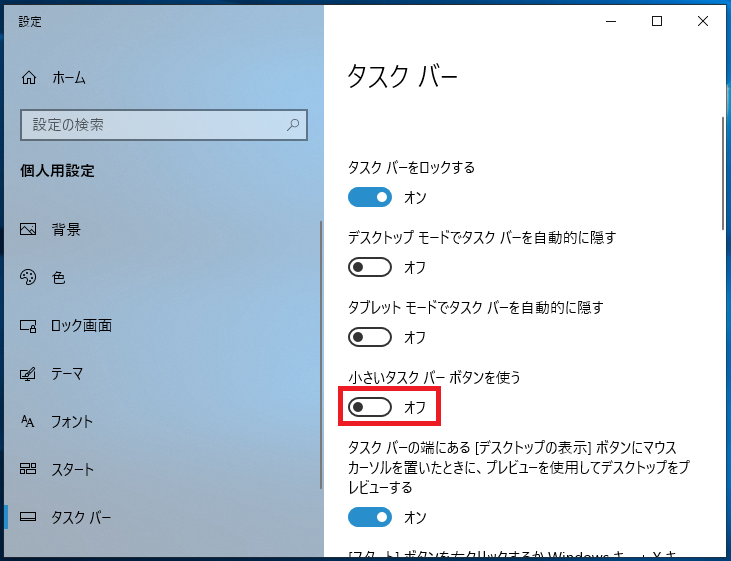Click the テーマ brush icon
The height and width of the screenshot is (561, 731).
coord(28,374)
